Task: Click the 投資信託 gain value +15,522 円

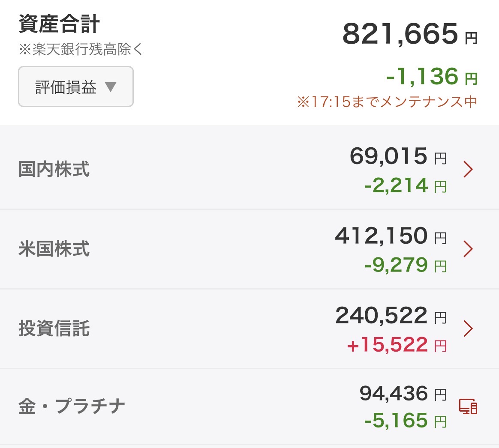Action: 397,345
